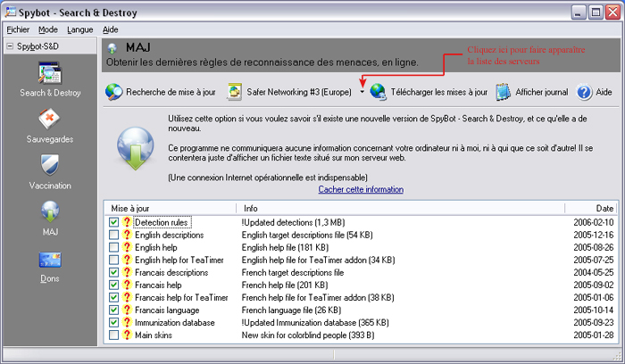The height and width of the screenshot is (364, 625).
Task: Uncheck the Immunization database update
Action: (113, 322)
